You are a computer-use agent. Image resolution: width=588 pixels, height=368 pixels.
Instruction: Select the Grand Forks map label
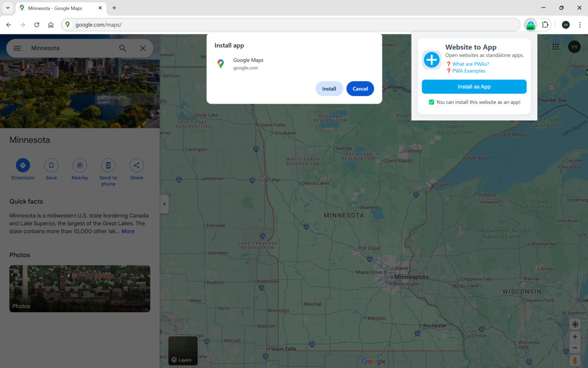(x=273, y=125)
